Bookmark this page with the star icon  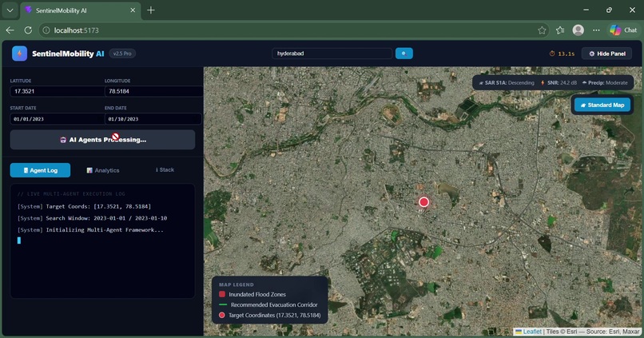[542, 30]
